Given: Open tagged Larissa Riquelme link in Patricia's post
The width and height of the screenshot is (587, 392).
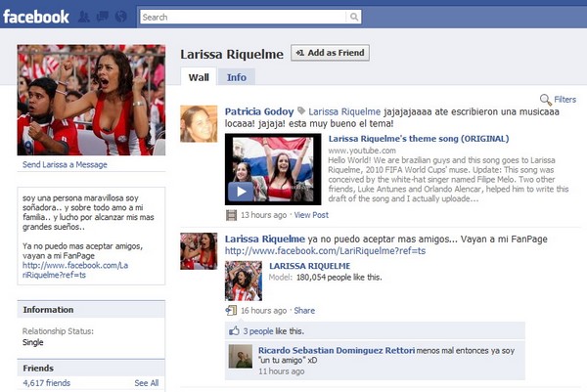Looking at the screenshot, I should [x=344, y=111].
